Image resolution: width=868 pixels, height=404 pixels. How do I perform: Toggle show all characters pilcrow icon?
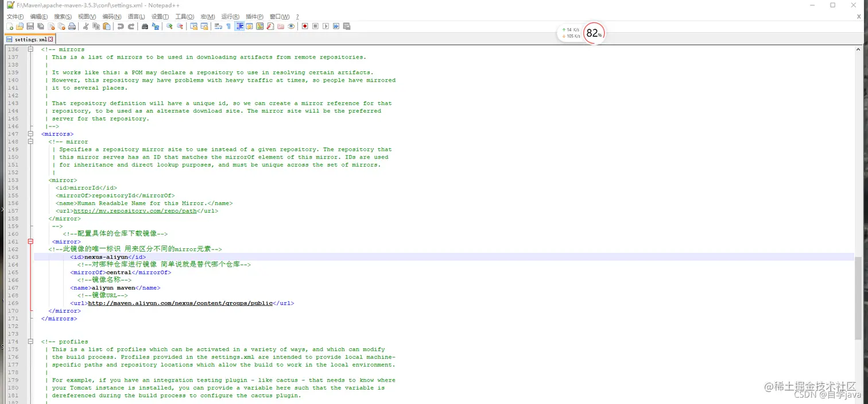point(228,26)
